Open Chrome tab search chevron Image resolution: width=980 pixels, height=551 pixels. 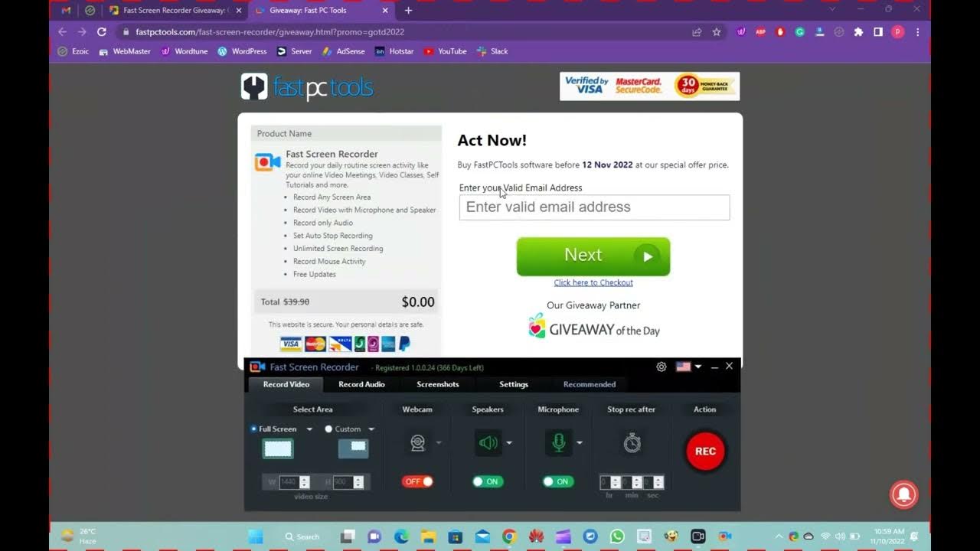click(x=832, y=9)
